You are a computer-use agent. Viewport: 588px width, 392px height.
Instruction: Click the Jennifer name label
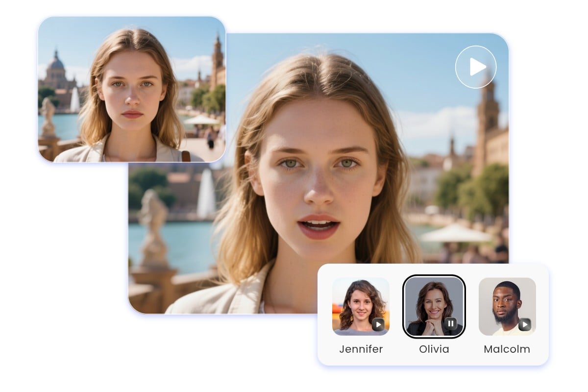[361, 349]
